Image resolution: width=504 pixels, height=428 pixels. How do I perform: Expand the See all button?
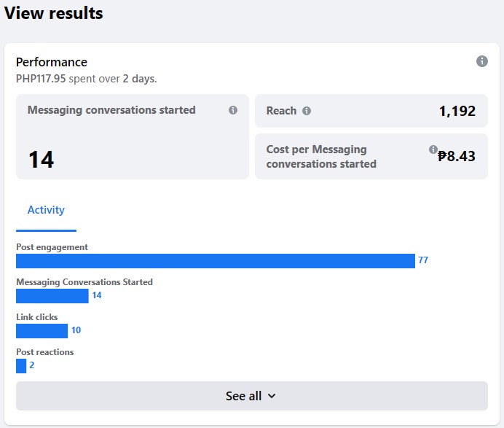[x=251, y=396]
